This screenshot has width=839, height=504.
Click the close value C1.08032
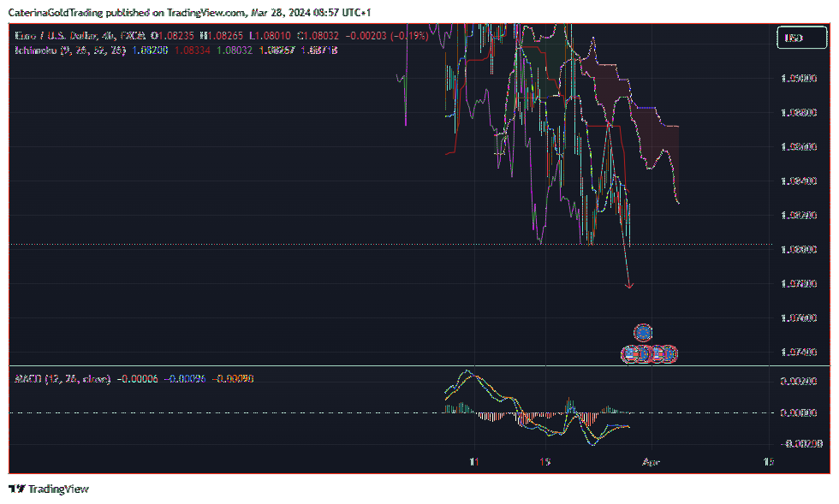pyautogui.click(x=318, y=36)
